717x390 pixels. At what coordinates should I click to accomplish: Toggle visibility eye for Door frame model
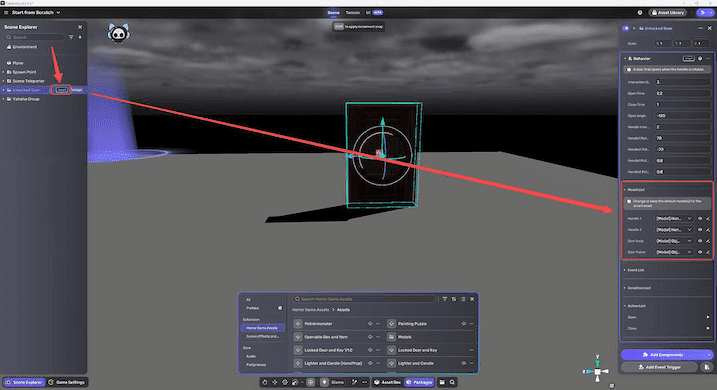coord(700,252)
